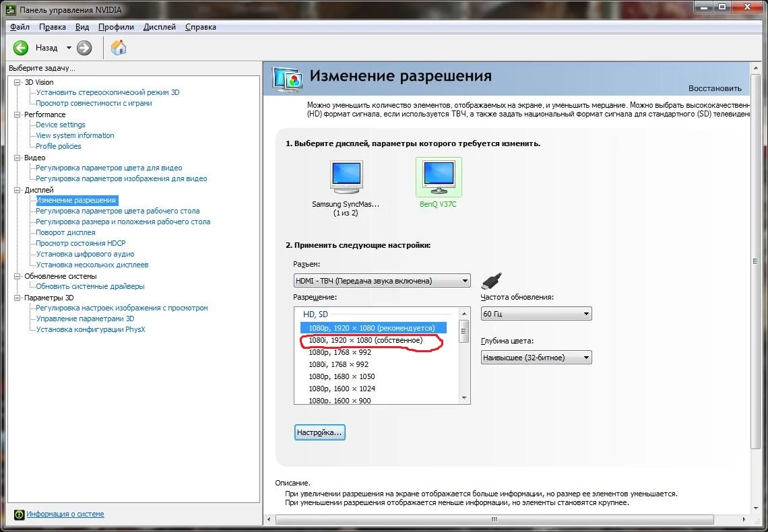This screenshot has height=532, width=768.
Task: Select 1080p, 1600 × 1024 resolution
Action: (x=342, y=389)
